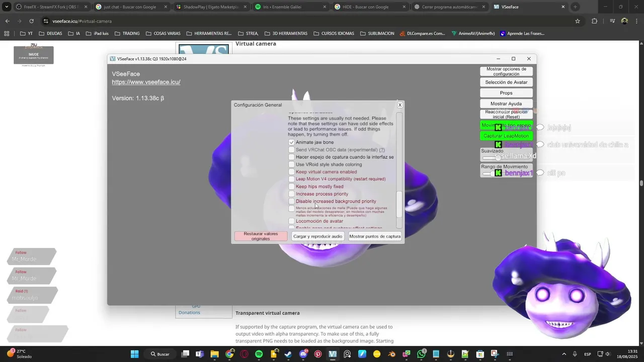Enable Keep virtual camera enabled
Viewport: 644px width, 362px height.
[x=291, y=172]
